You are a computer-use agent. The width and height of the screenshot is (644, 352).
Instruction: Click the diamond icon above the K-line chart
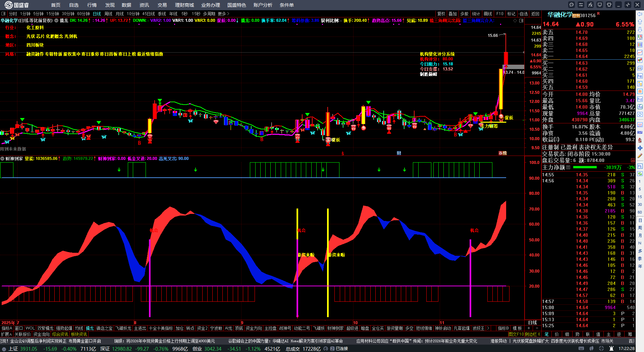[x=515, y=20]
